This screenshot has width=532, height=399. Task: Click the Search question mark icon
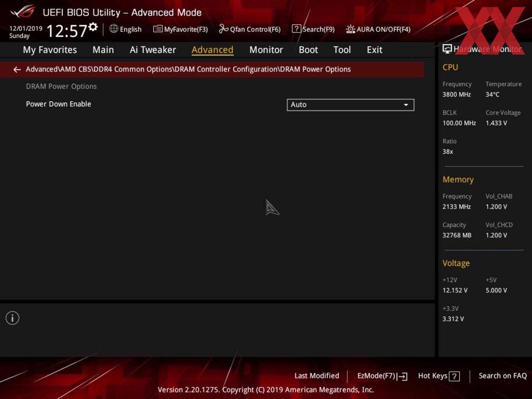click(x=296, y=29)
